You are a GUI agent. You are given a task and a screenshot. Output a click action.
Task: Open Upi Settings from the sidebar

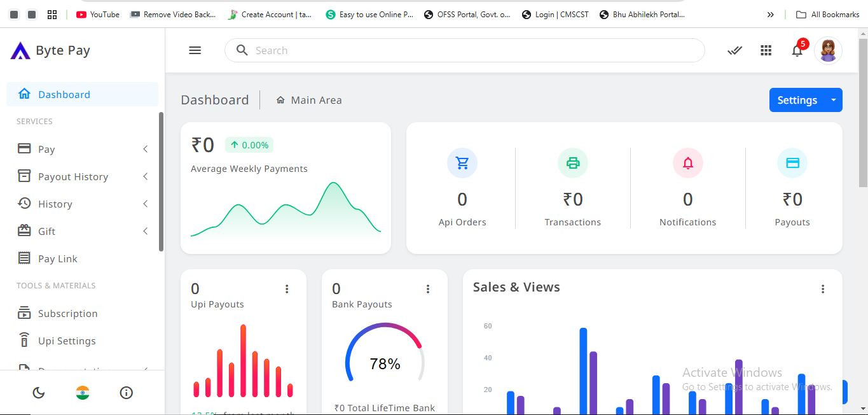pos(65,341)
